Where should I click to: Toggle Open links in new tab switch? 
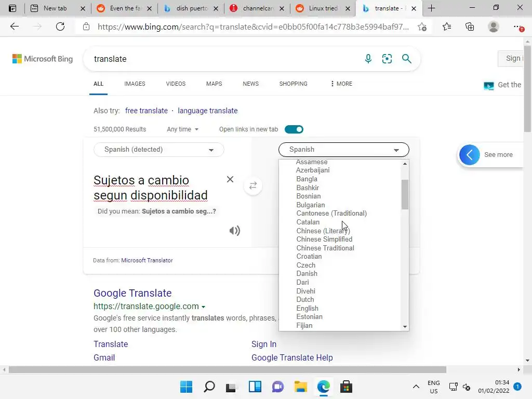(x=294, y=129)
